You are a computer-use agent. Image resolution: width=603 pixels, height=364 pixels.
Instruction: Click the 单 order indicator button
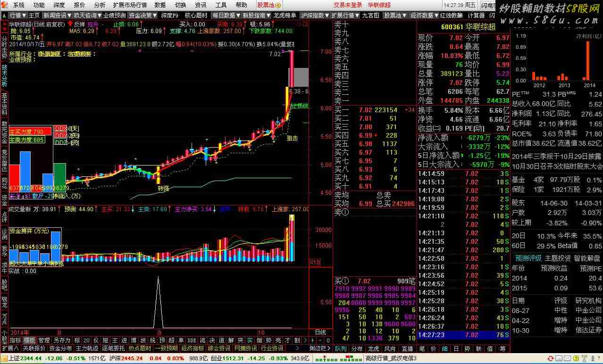[180, 340]
